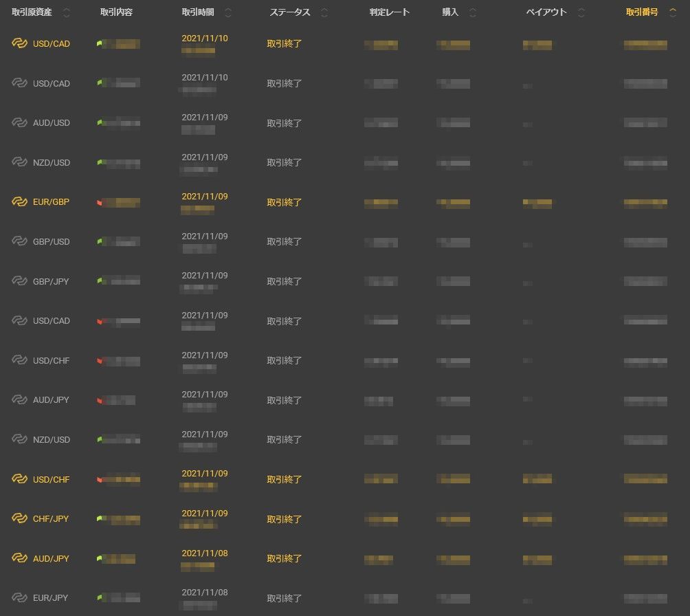The width and height of the screenshot is (690, 616).
Task: Click the 取引内容 column header
Action: (116, 12)
